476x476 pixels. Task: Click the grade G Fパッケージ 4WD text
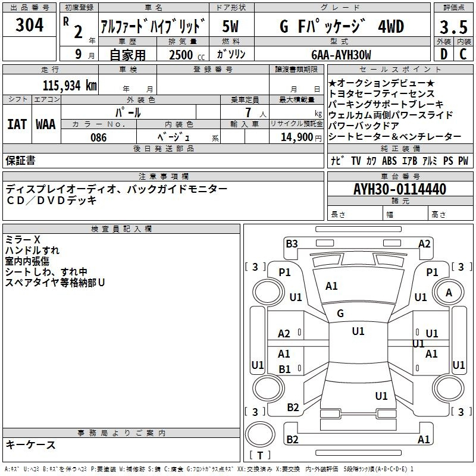342,27
